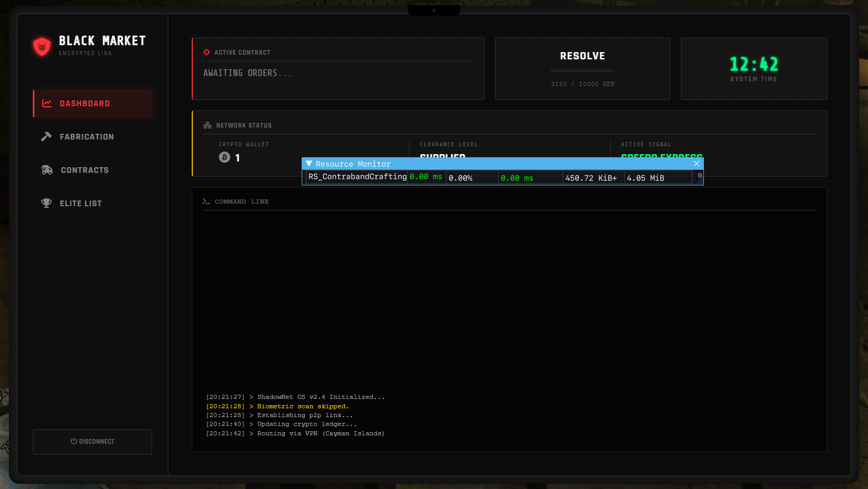Viewport: 868px width, 489px height.
Task: Click the NETWORK STATUS heading
Action: 244,126
